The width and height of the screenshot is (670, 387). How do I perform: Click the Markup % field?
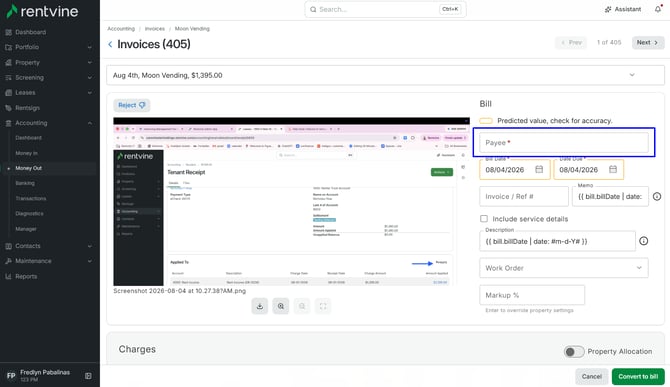532,295
